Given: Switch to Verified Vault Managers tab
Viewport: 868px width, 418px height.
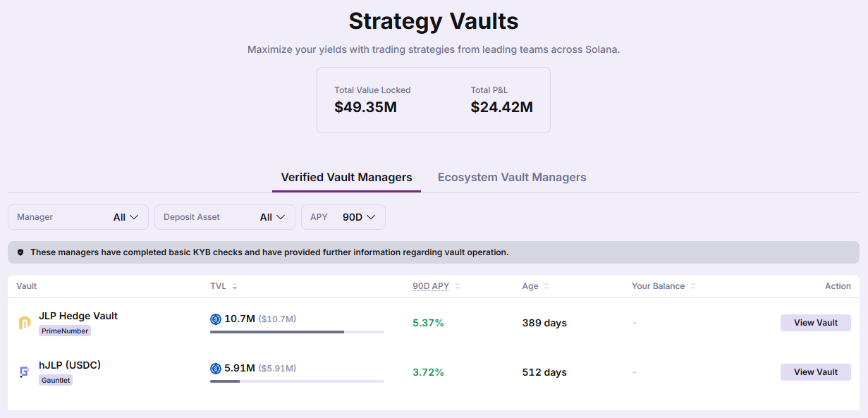Looking at the screenshot, I should point(346,178).
